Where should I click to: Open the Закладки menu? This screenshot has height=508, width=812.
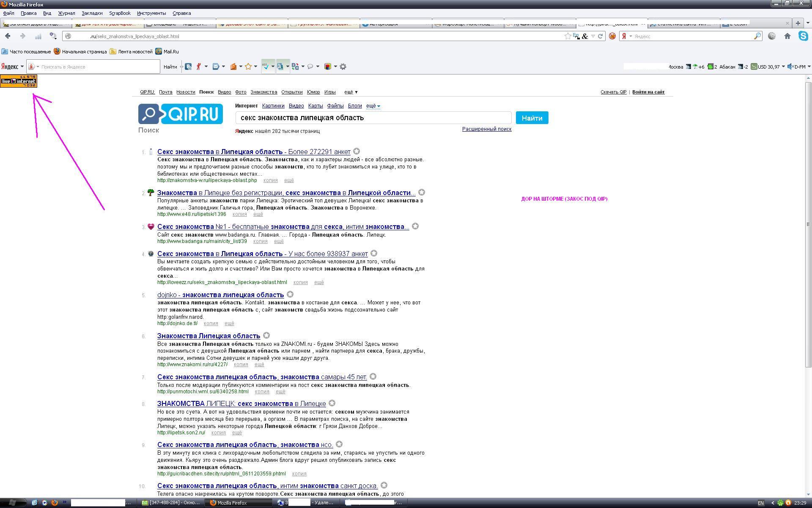click(x=92, y=13)
